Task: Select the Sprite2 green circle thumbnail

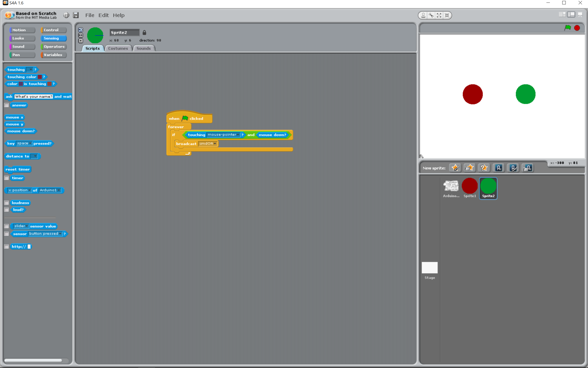Action: [x=488, y=188]
